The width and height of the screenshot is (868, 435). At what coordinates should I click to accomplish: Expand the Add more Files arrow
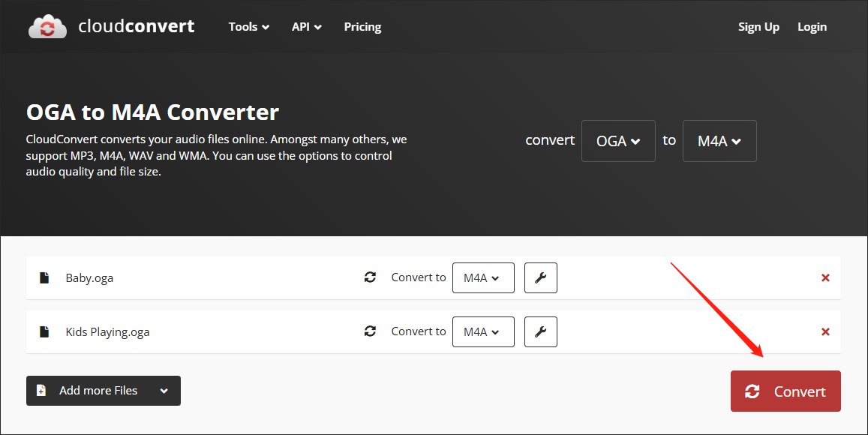[164, 391]
